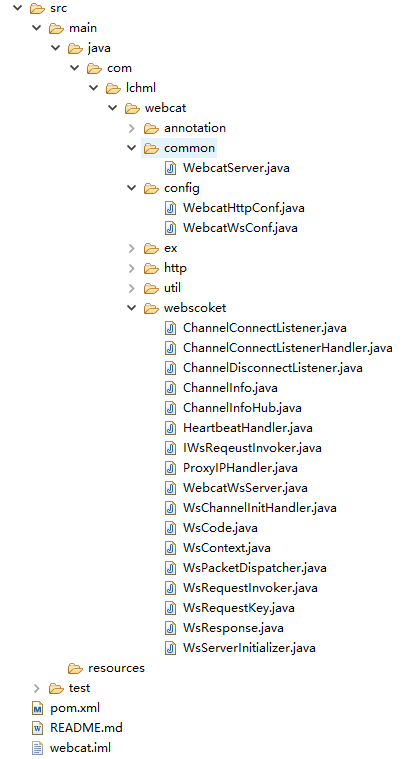Expand the test folder
Viewport: 408px width, 759px height.
[37, 688]
